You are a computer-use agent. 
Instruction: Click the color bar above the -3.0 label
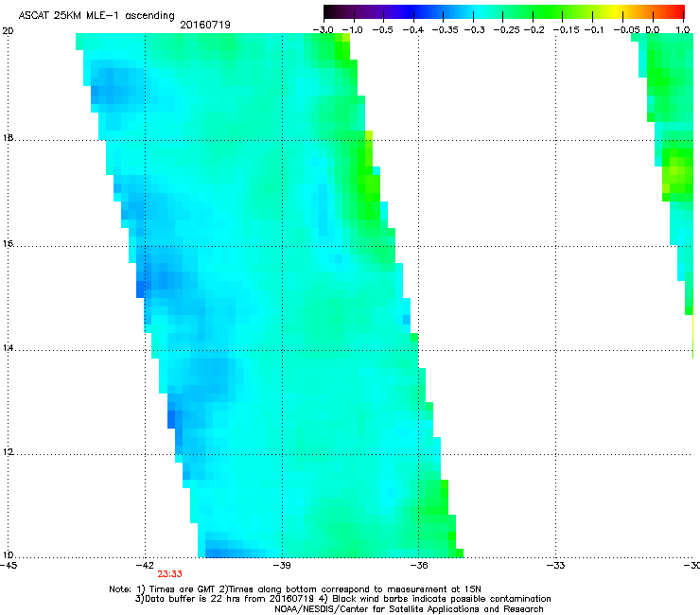[x=326, y=11]
